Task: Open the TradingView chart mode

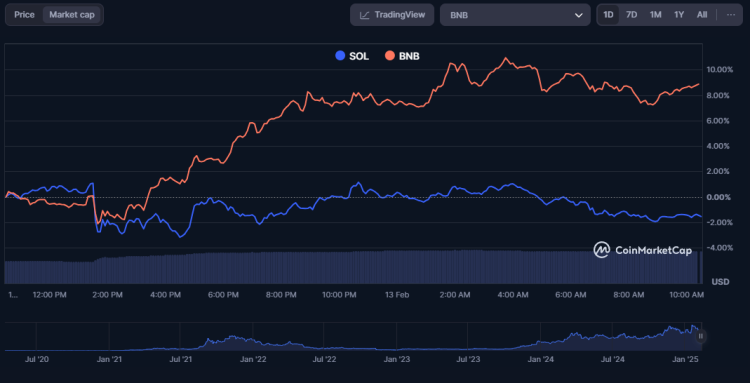Action: click(x=392, y=15)
